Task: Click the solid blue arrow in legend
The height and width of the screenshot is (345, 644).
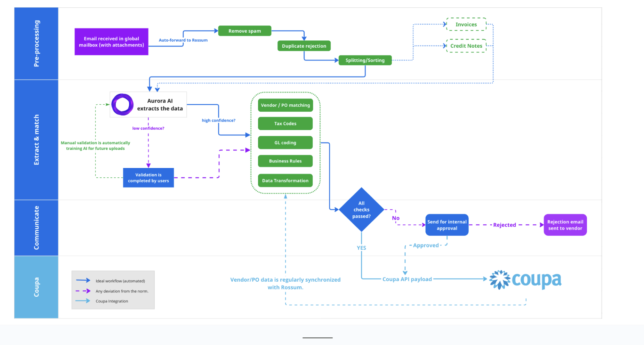Action: (83, 280)
